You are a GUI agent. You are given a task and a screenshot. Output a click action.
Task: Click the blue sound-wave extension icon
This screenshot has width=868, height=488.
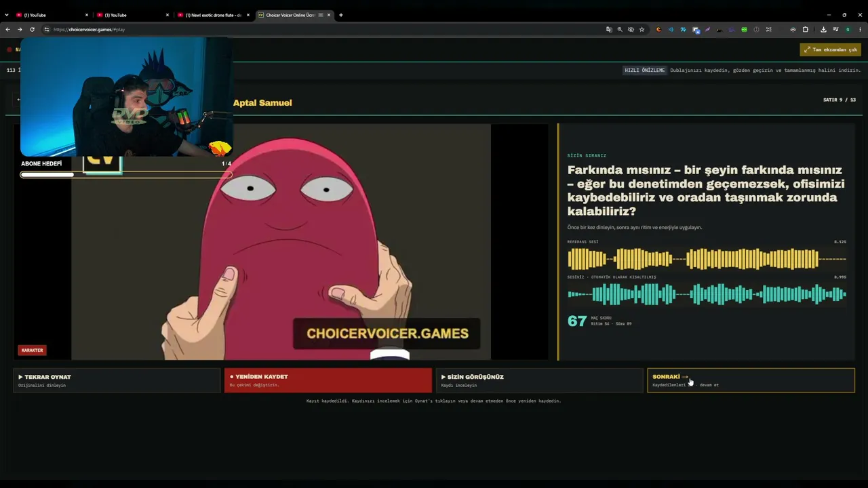tap(671, 29)
